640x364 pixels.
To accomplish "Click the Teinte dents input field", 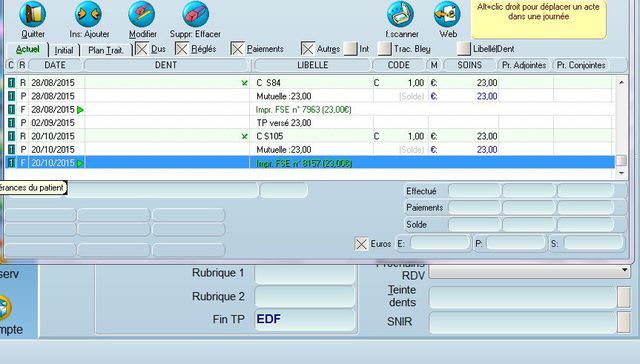I will click(x=522, y=297).
